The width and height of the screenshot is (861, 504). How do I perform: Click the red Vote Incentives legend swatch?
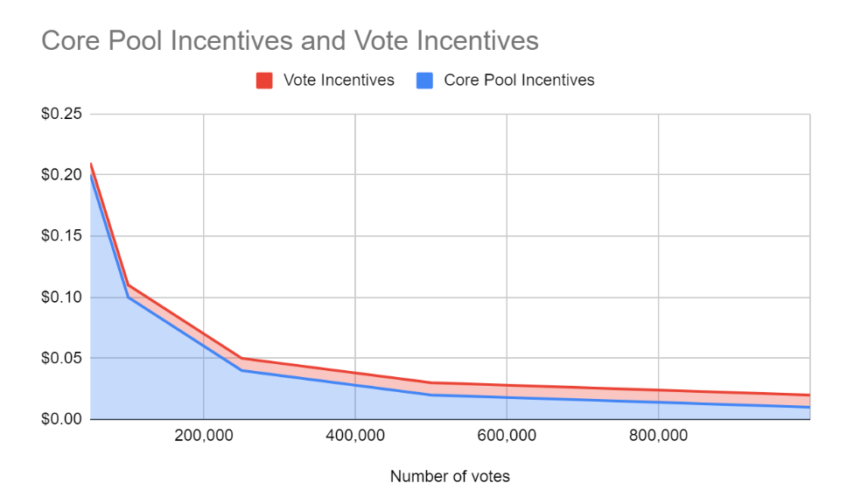coord(264,80)
